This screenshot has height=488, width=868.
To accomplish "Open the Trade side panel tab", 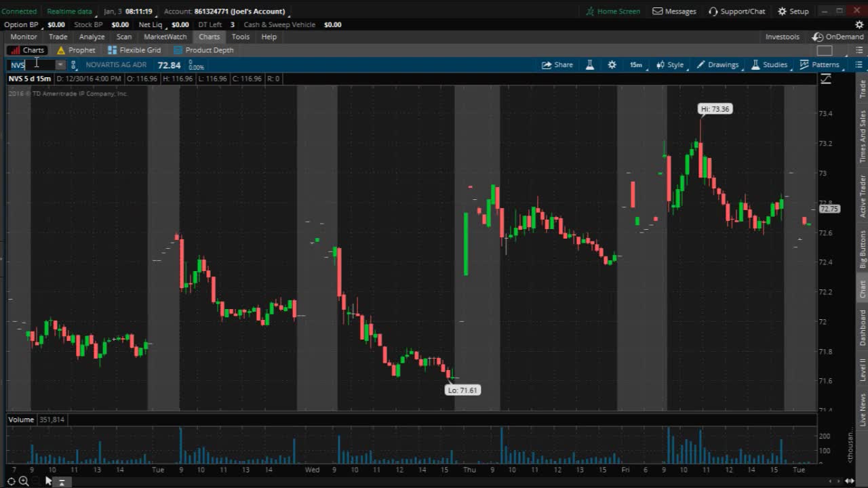I will (863, 89).
